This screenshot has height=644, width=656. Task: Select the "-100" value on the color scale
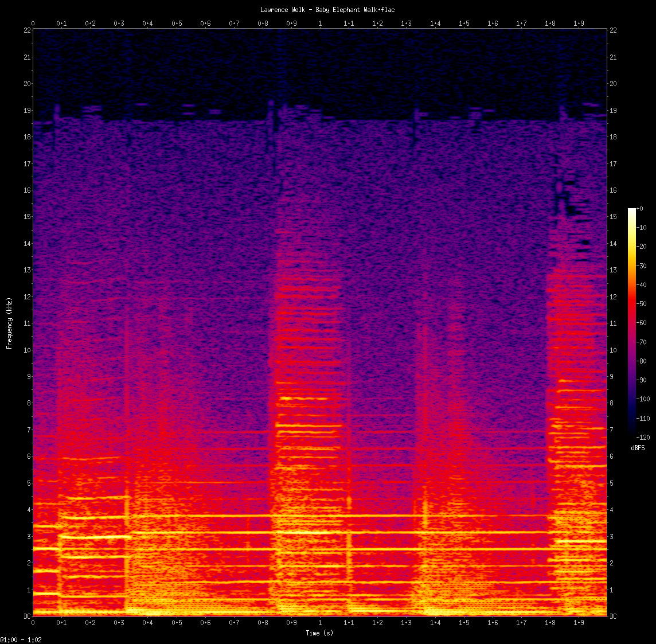[x=643, y=399]
